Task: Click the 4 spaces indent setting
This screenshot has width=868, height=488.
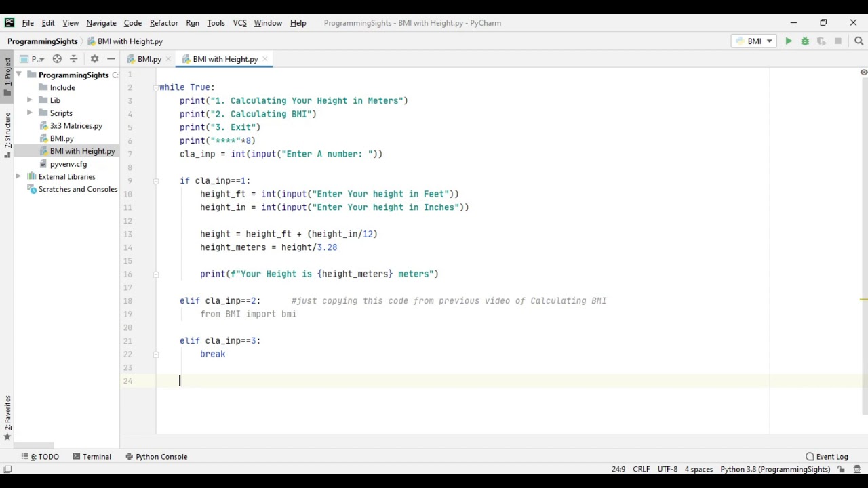Action: (x=698, y=469)
